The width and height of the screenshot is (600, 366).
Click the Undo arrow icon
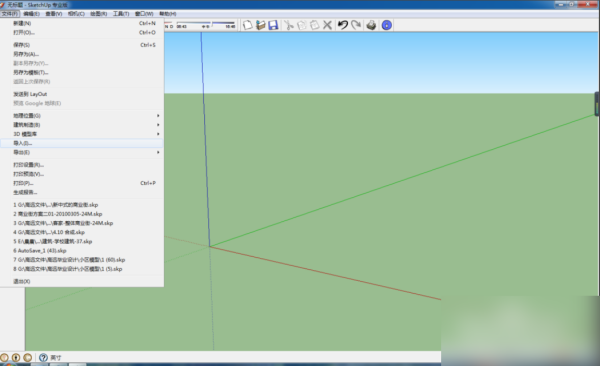click(342, 25)
